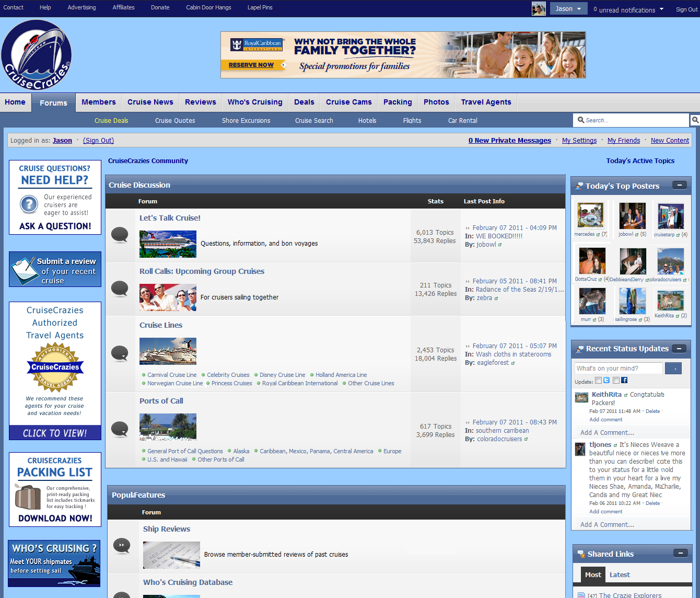Viewport: 700px width, 598px height.
Task: Select Cruise Quotes in the submenu
Action: click(175, 121)
